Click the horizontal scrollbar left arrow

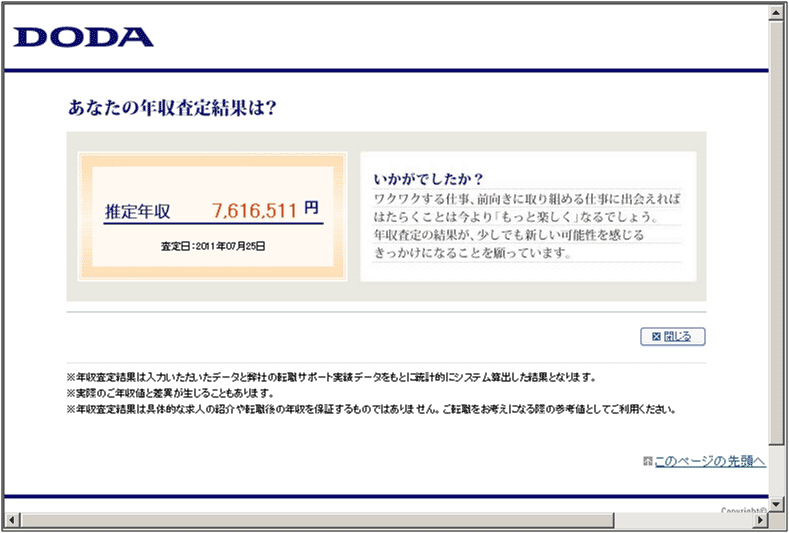11,520
